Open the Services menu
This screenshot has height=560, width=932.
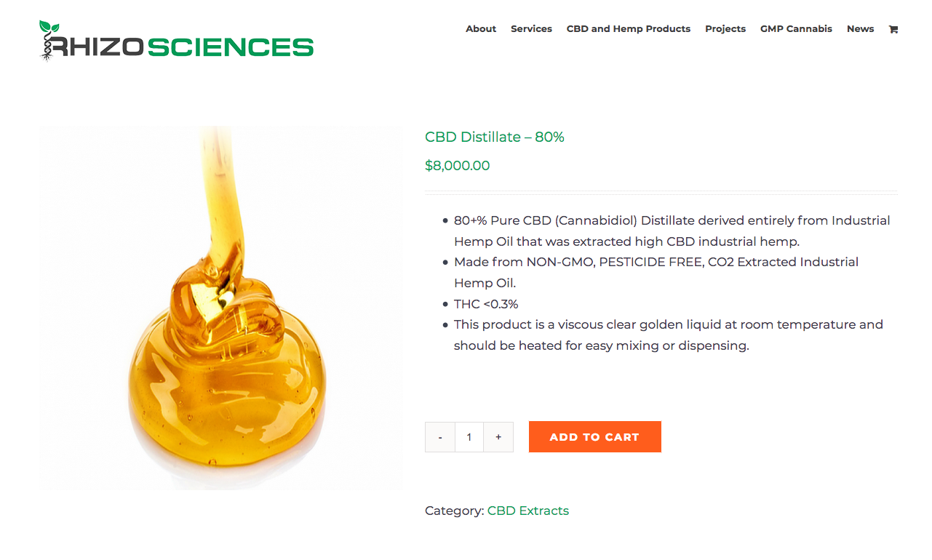pyautogui.click(x=531, y=29)
